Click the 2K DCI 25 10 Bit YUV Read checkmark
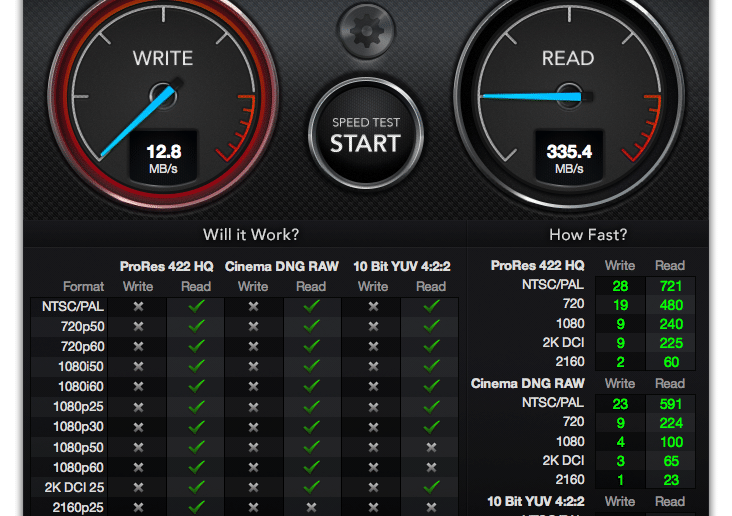This screenshot has height=516, width=732. [431, 487]
